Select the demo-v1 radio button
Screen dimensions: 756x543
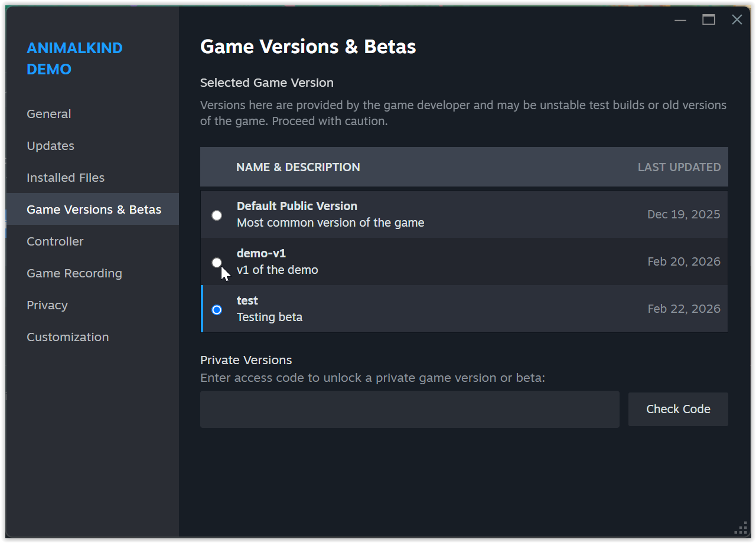coord(217,263)
